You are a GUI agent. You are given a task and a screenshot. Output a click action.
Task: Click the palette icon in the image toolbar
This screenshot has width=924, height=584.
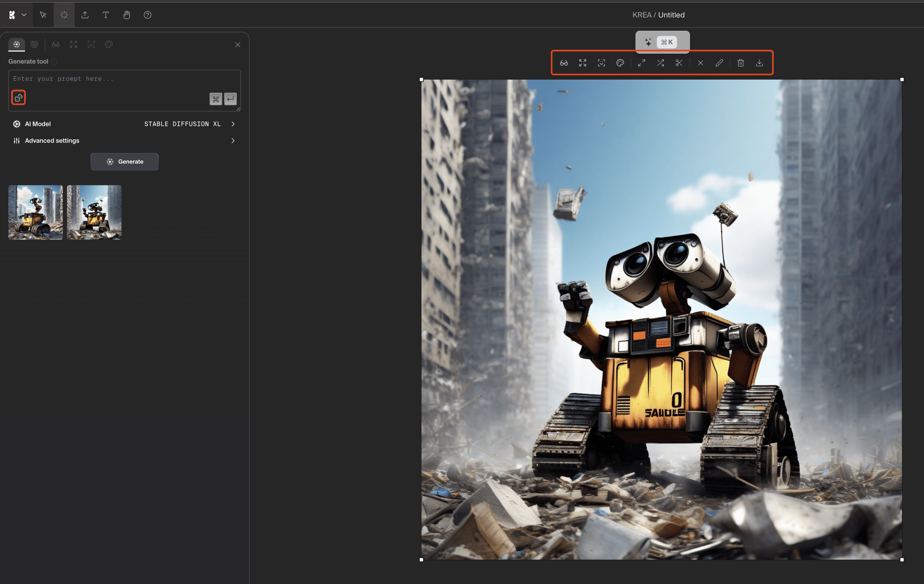click(x=620, y=63)
